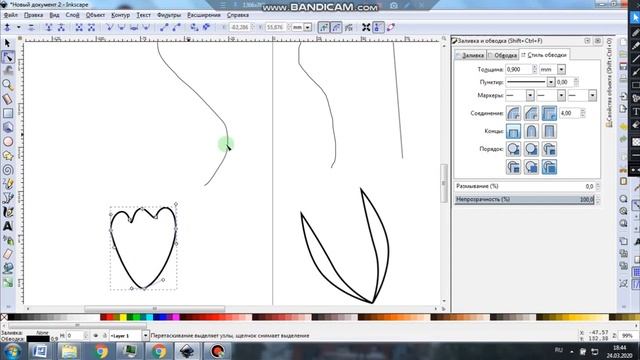This screenshot has width=640, height=360.
Task: Select the Bezier pen tool
Action: coord(7,198)
